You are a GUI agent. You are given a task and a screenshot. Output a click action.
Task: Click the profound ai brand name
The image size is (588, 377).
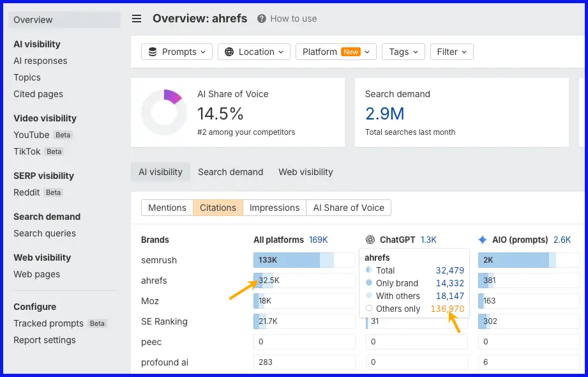[x=165, y=362]
